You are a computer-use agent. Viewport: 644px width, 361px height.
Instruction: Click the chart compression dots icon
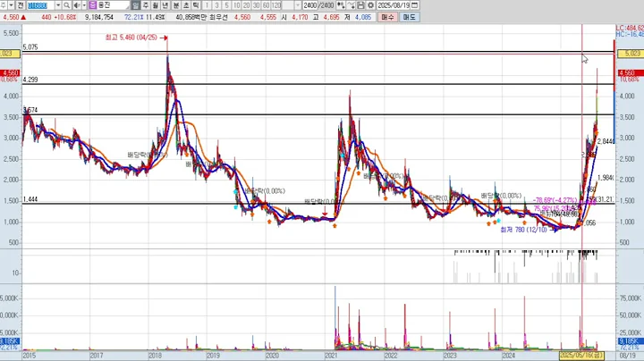coord(341,5)
